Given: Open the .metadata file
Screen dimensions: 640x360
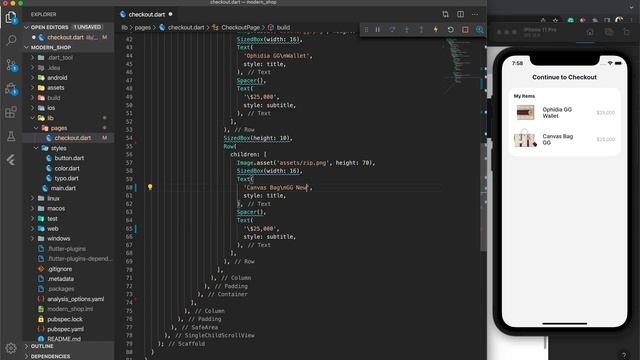Looking at the screenshot, I should coord(60,279).
